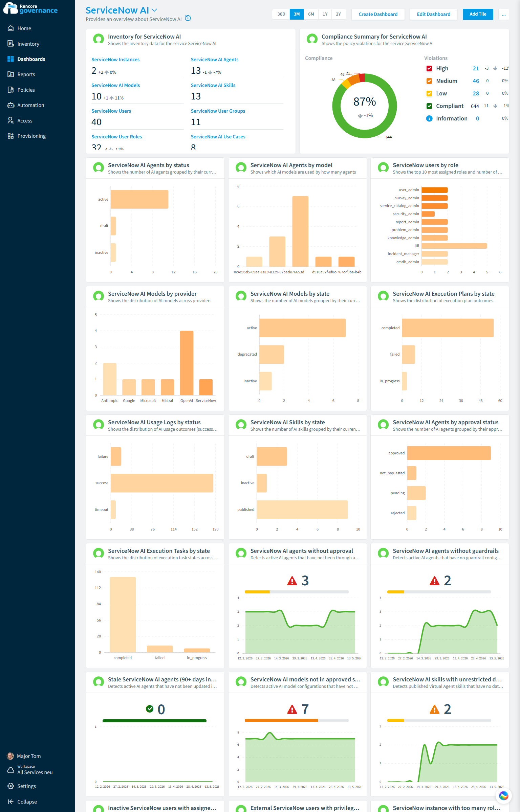Screen dimensions: 520x812
Task: Click the Edit Dashboard button
Action: point(433,14)
